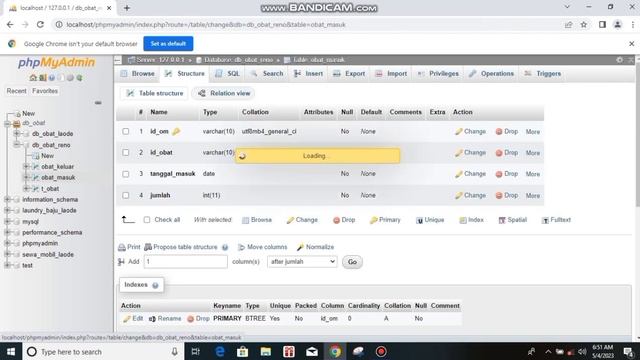Viewport: 640px width, 360px height.
Task: Open the Browse tab
Action: (x=138, y=74)
